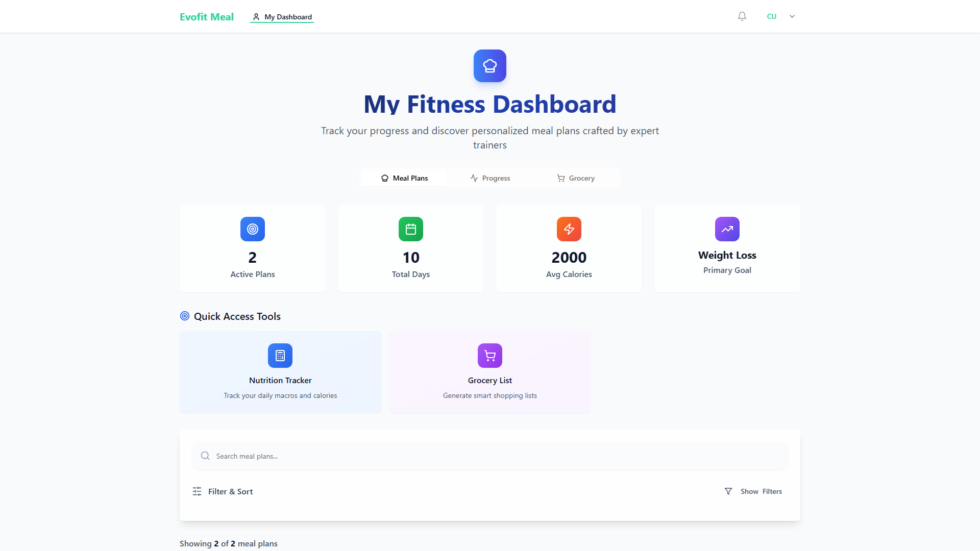Click the Search meal plans field
Image resolution: width=980 pixels, height=551 pixels.
click(x=490, y=456)
